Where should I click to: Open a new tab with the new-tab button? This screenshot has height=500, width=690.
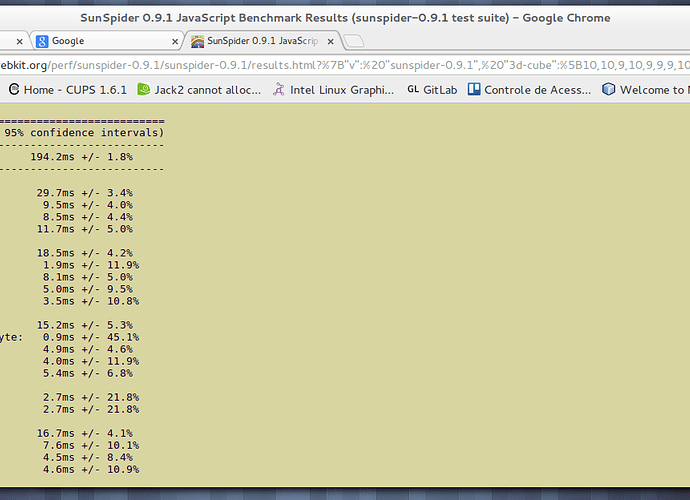354,41
